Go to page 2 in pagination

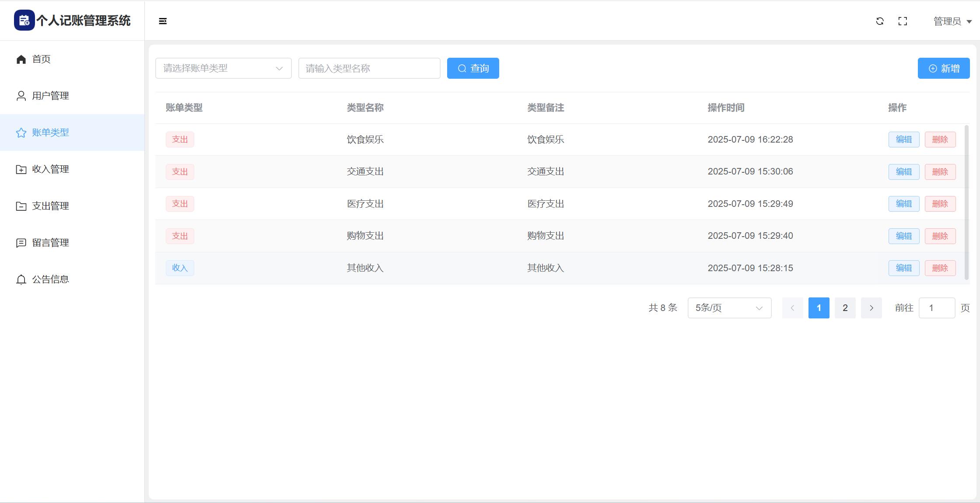(845, 308)
